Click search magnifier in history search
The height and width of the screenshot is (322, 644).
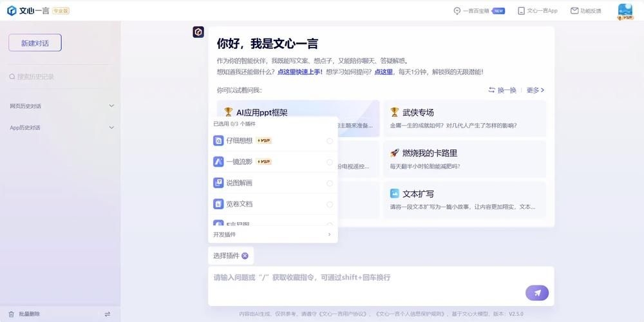(12, 77)
